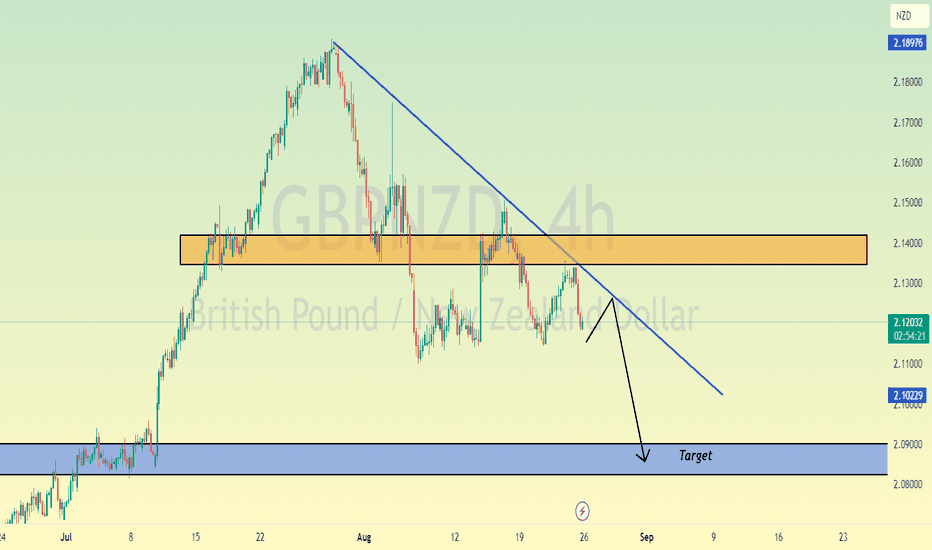Click the 2.13000 price axis value
This screenshot has width=932, height=550.
click(908, 283)
